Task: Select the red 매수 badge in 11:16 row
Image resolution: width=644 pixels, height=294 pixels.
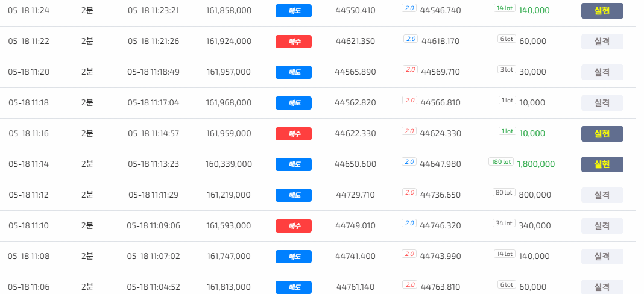Action: pyautogui.click(x=294, y=134)
